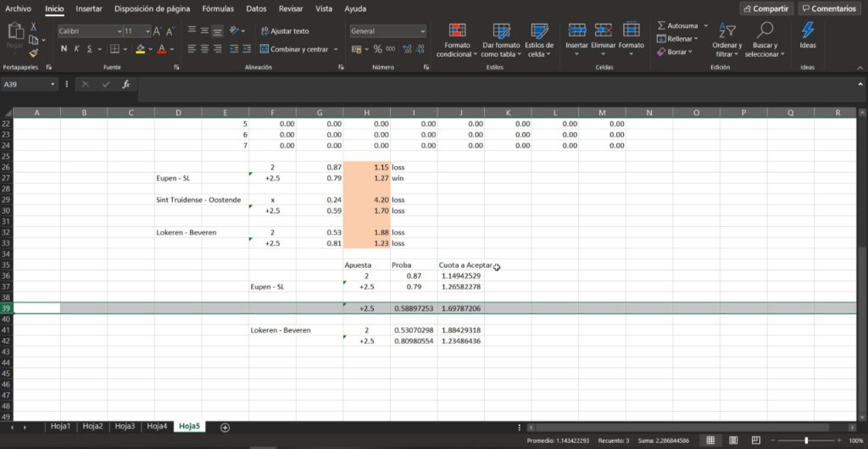Align text right in Alineación
868x449 pixels.
click(218, 49)
